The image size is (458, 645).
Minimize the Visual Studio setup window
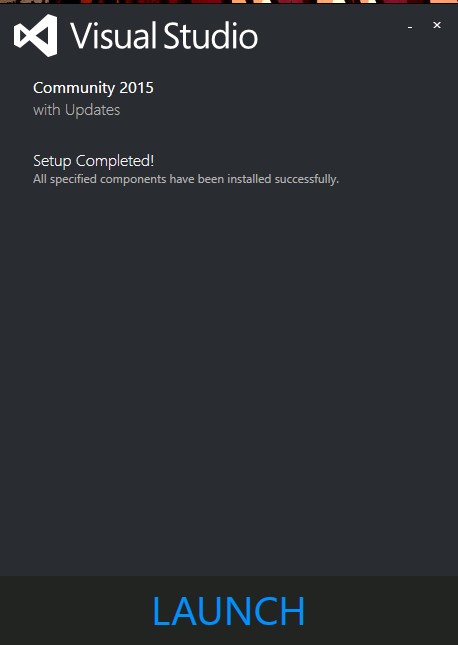pos(410,27)
